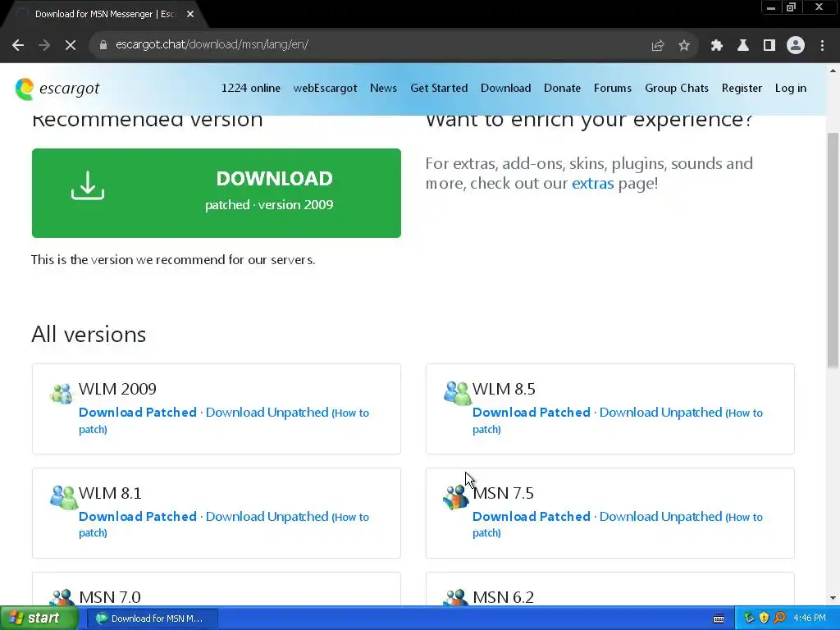This screenshot has width=840, height=630.
Task: Click scrollbar up arrow
Action: click(x=833, y=71)
